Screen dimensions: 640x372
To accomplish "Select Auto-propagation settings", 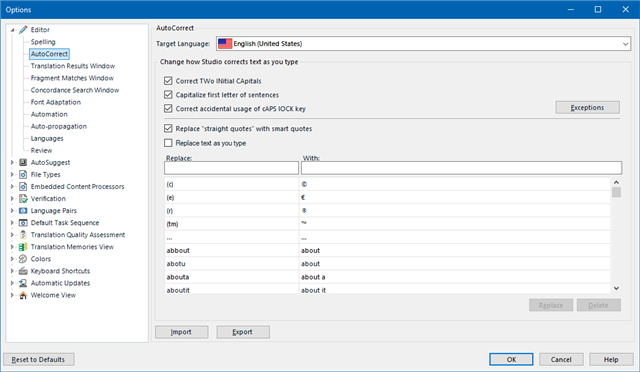I will [59, 126].
